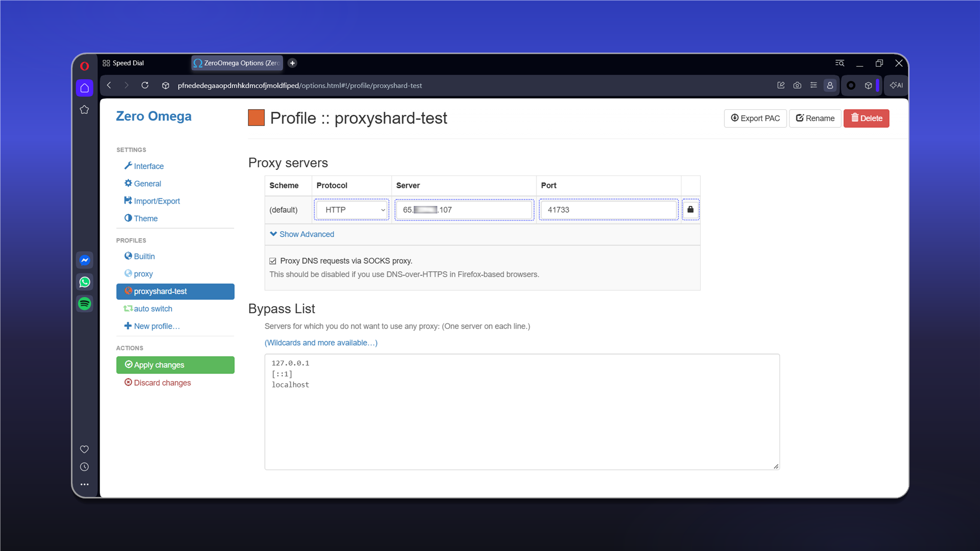The width and height of the screenshot is (980, 551).
Task: Open New profile… in sidebar
Action: (x=152, y=326)
